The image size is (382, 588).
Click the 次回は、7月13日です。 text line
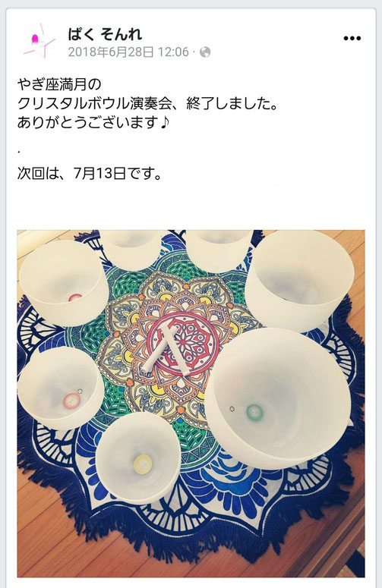point(90,174)
